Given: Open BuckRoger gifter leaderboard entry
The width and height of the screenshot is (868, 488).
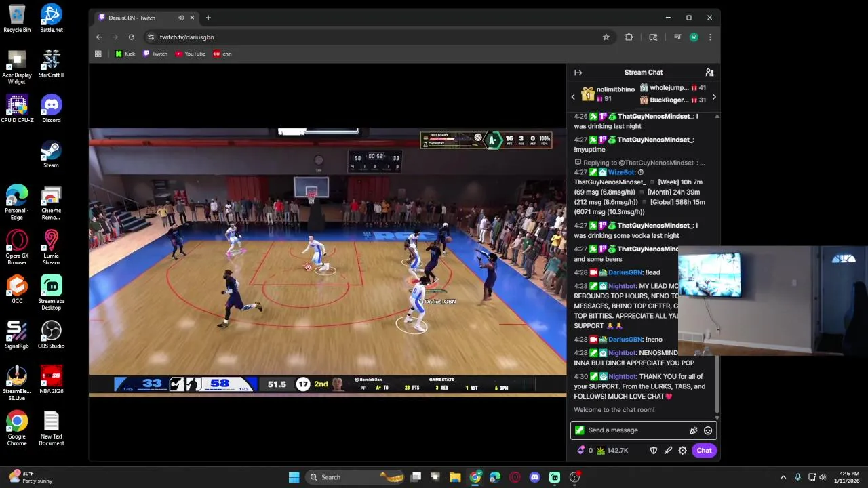Looking at the screenshot, I should [x=673, y=100].
